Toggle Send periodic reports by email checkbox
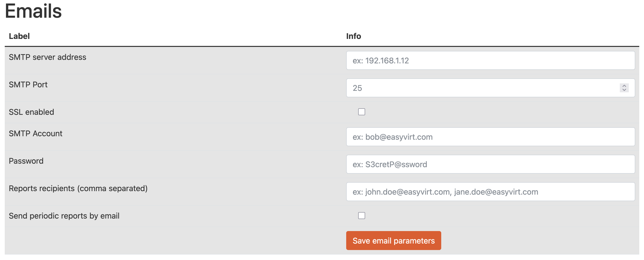 tap(361, 216)
